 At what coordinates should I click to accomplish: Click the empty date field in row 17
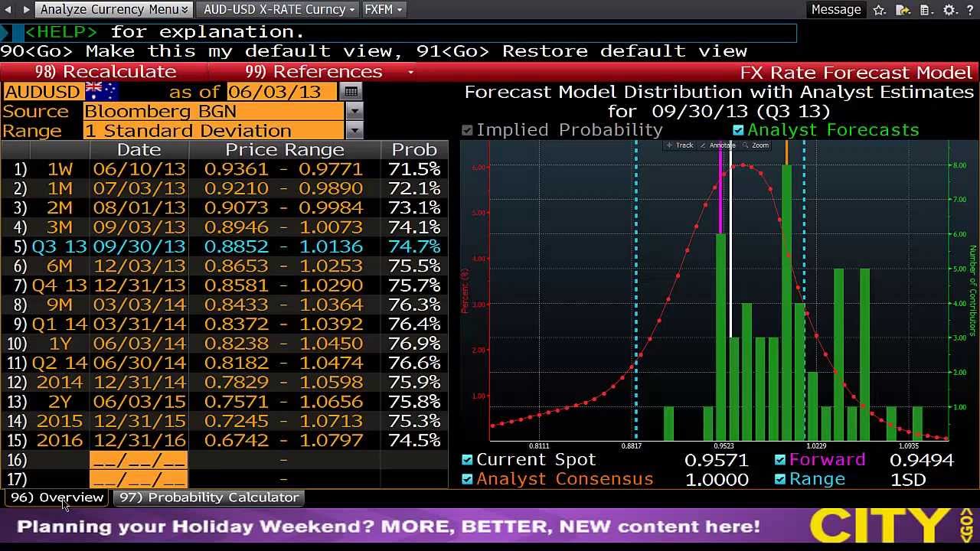pyautogui.click(x=139, y=480)
